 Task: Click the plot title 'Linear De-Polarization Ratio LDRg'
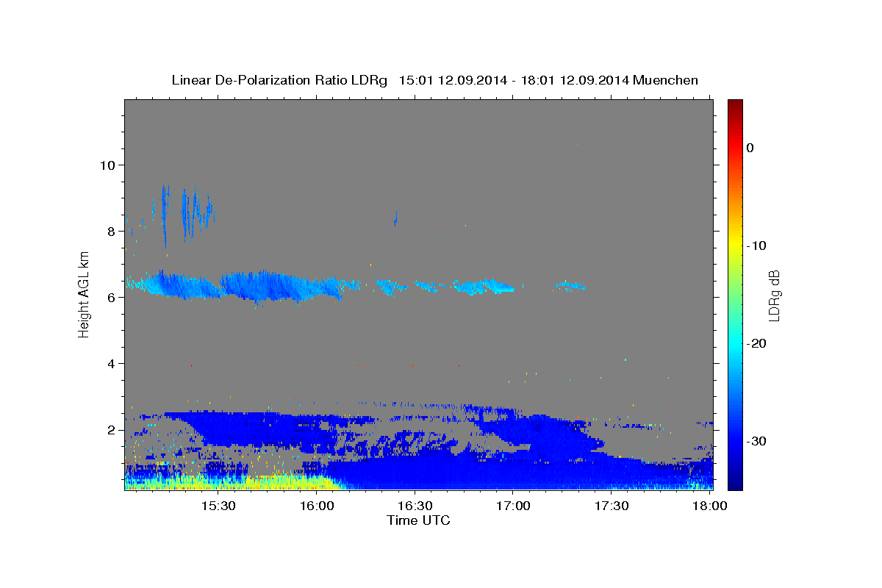point(279,80)
